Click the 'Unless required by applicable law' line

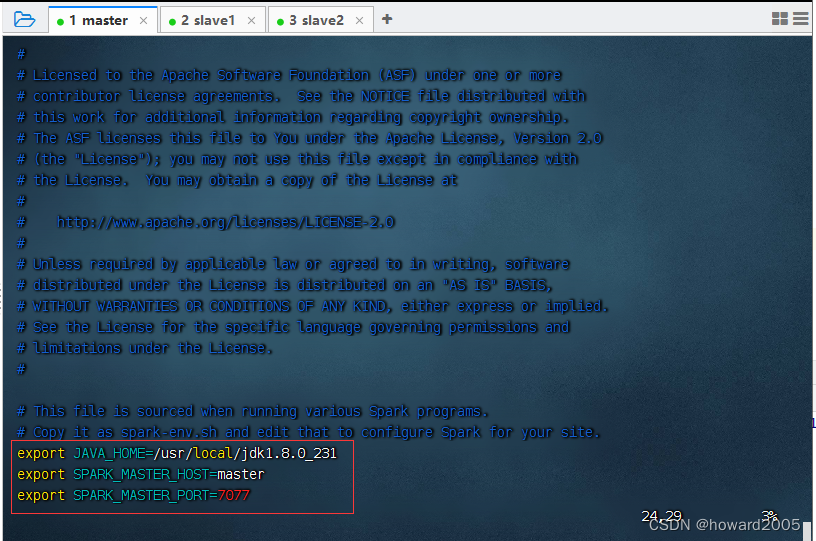coord(293,264)
